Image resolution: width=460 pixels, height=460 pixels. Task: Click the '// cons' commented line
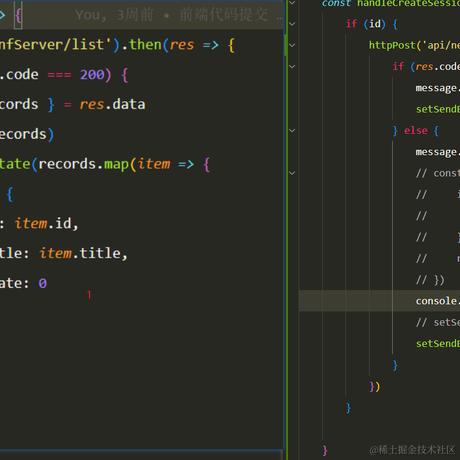point(438,173)
